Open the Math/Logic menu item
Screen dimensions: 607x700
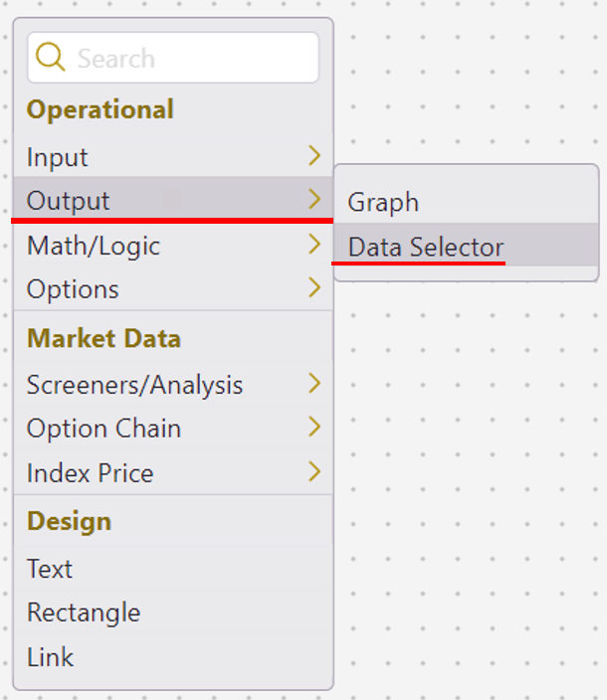(x=94, y=246)
